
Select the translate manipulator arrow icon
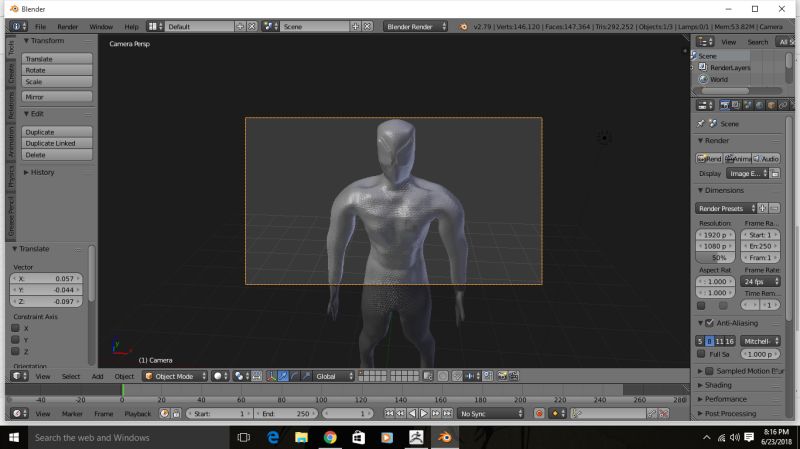point(283,376)
